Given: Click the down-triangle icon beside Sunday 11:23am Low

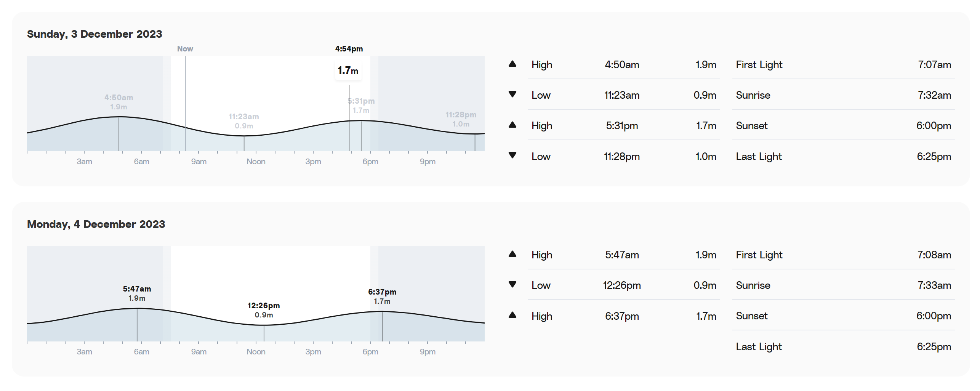Looking at the screenshot, I should 512,95.
